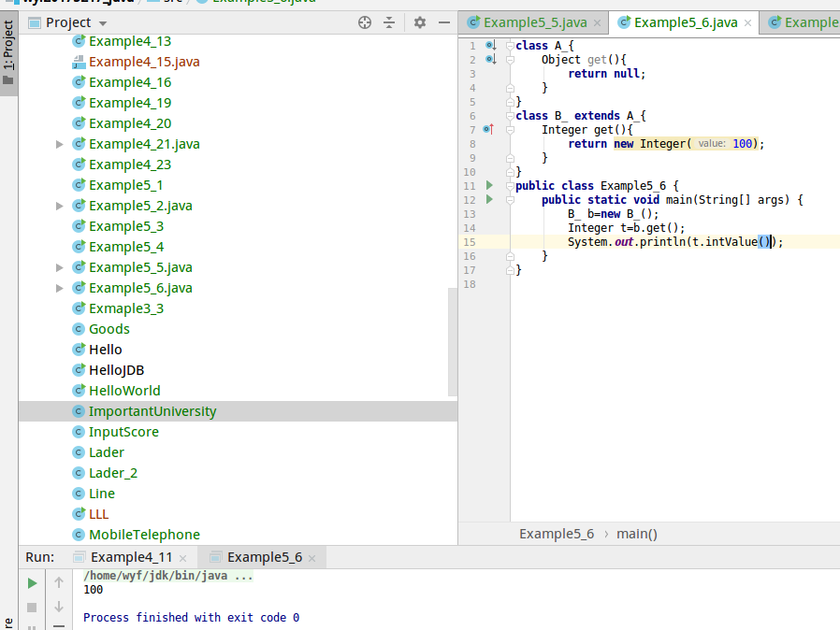Click the down arrow in the Run panel
840x630 pixels.
pyautogui.click(x=59, y=607)
